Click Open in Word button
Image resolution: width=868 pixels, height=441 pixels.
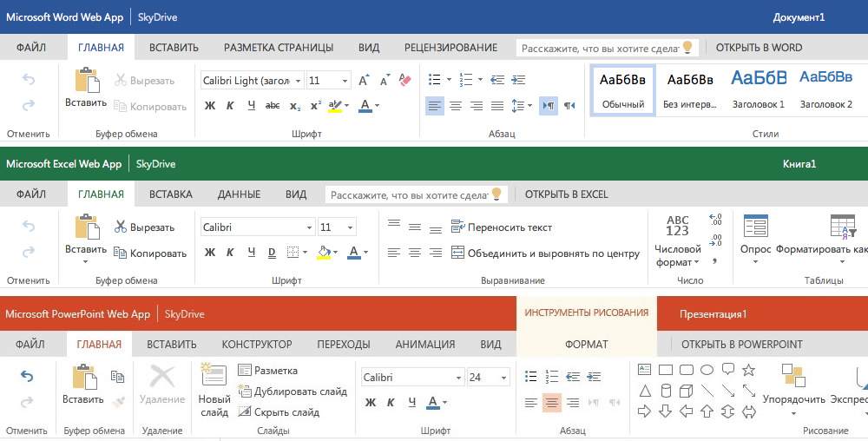click(x=759, y=48)
